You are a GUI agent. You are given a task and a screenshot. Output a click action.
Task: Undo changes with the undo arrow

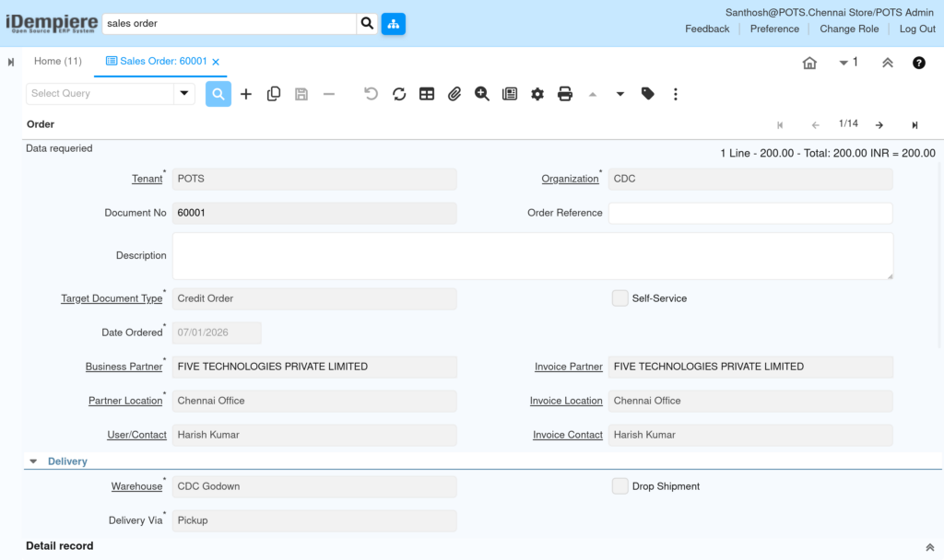point(371,94)
